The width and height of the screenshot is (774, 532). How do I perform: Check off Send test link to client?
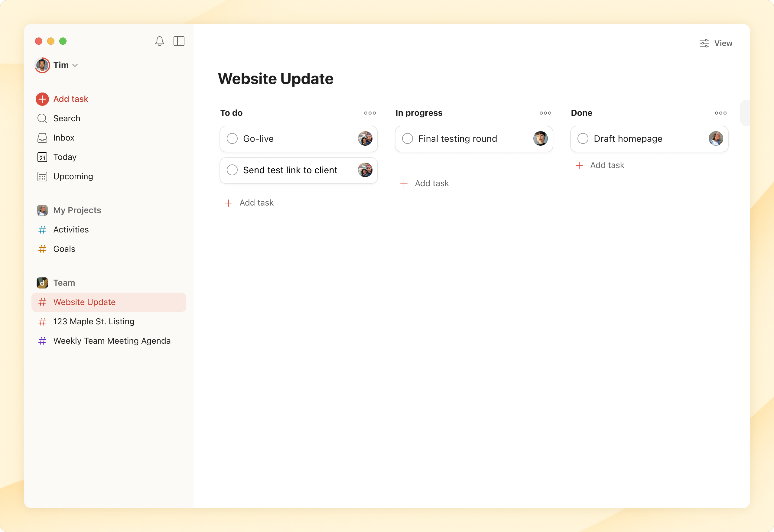click(x=232, y=170)
